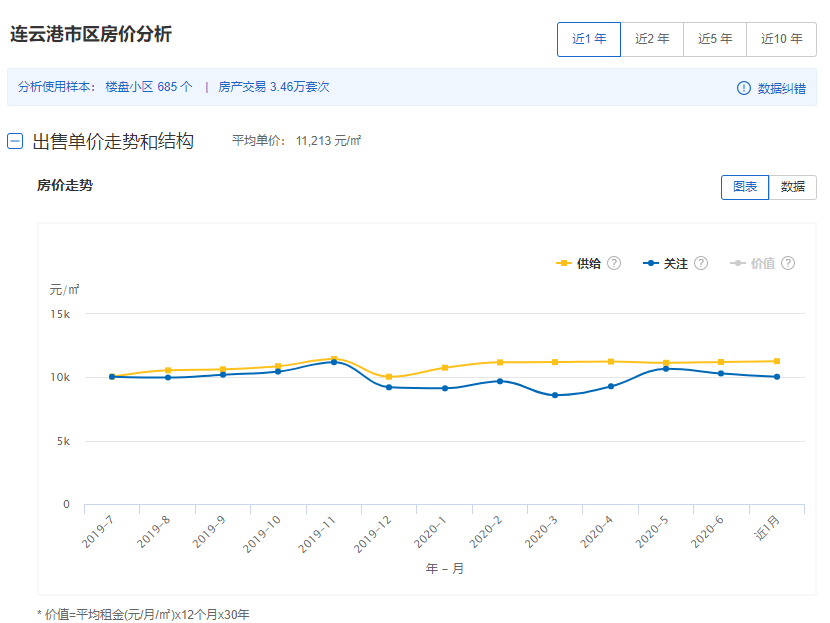Toggle the 关注 series in legend
The height and width of the screenshot is (623, 830).
click(666, 263)
